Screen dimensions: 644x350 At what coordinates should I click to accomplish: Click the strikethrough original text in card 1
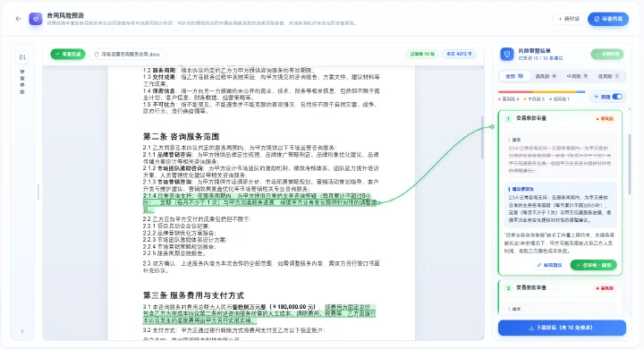(x=560, y=159)
